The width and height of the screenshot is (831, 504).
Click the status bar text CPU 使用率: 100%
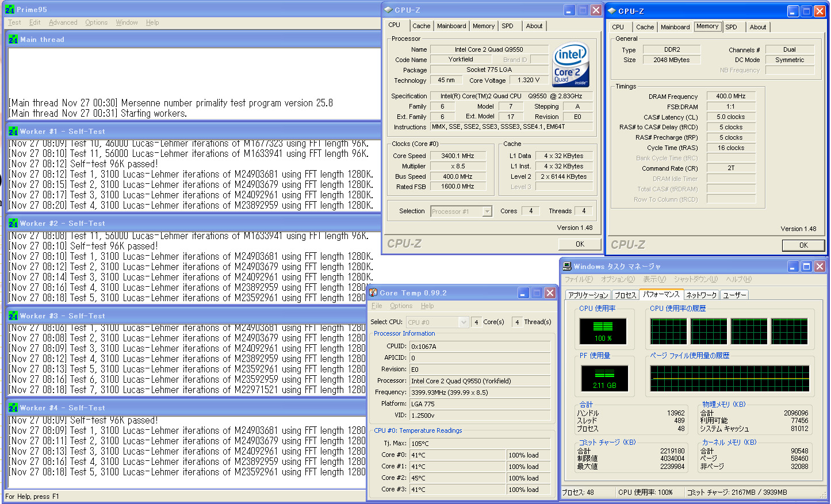pyautogui.click(x=645, y=493)
